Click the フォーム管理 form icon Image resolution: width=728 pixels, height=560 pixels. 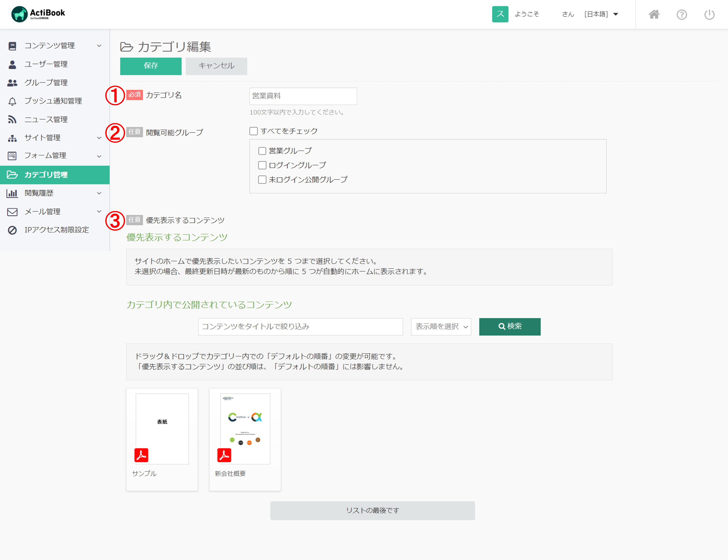coord(12,156)
